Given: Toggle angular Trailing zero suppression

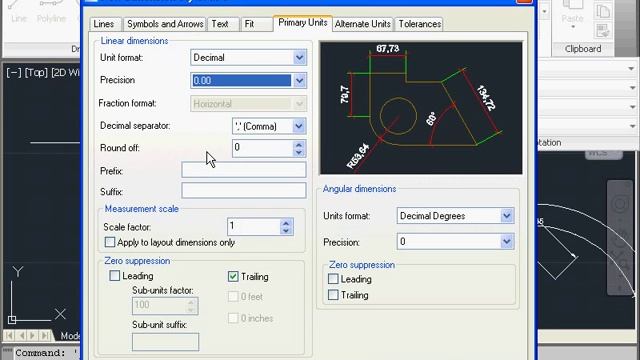Looking at the screenshot, I should 333,295.
